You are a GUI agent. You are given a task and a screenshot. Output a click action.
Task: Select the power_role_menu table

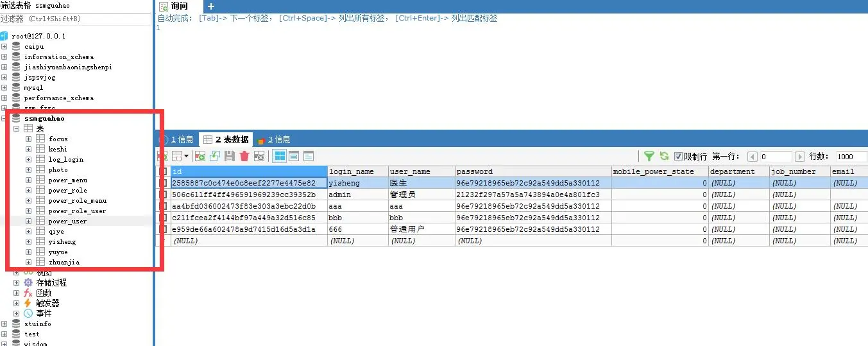(78, 200)
